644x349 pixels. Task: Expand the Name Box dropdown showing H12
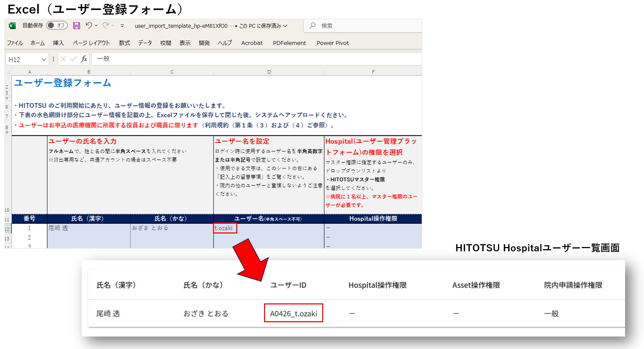point(44,60)
